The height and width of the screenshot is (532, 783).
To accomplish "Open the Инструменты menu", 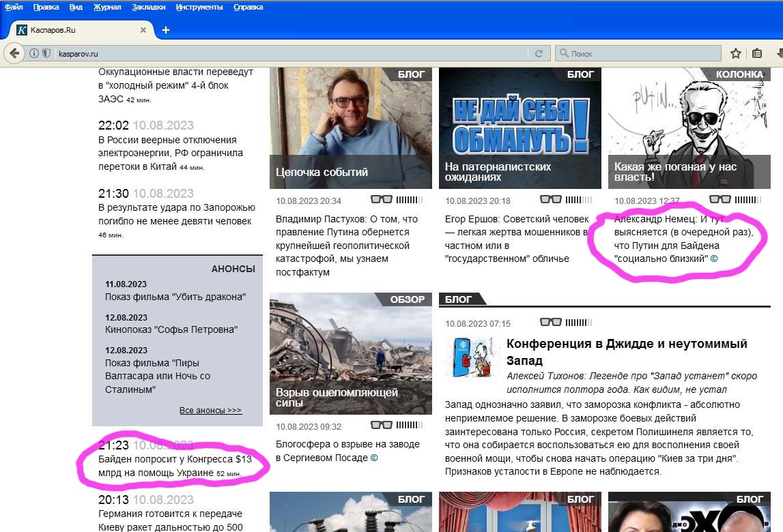I will coord(199,7).
